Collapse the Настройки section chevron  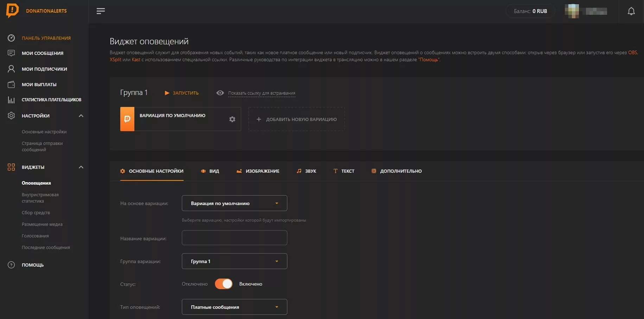point(81,116)
